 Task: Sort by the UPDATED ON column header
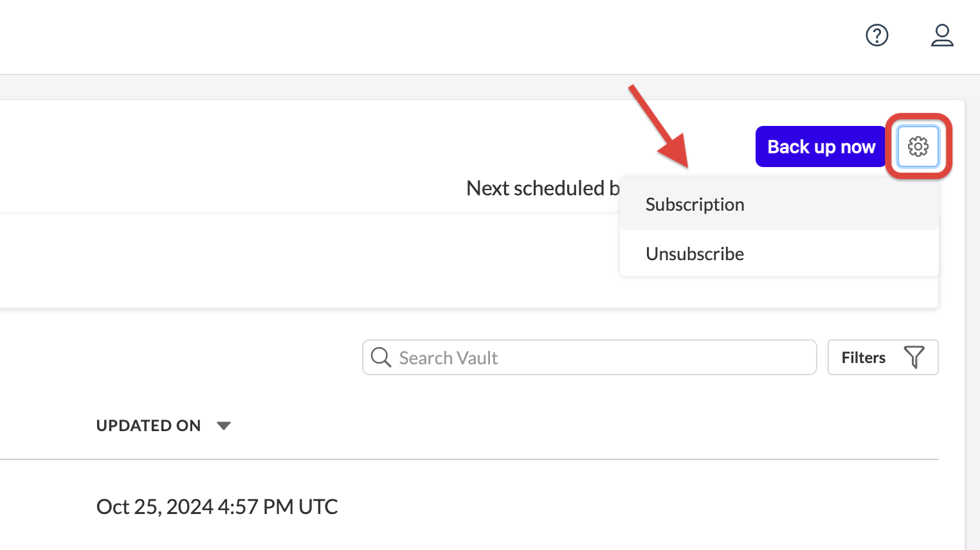tap(149, 425)
